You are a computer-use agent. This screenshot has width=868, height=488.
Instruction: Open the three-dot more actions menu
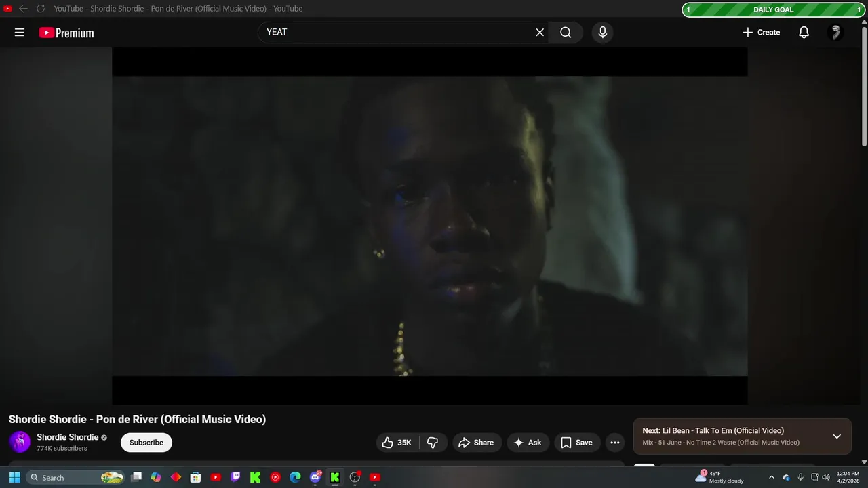pos(615,443)
